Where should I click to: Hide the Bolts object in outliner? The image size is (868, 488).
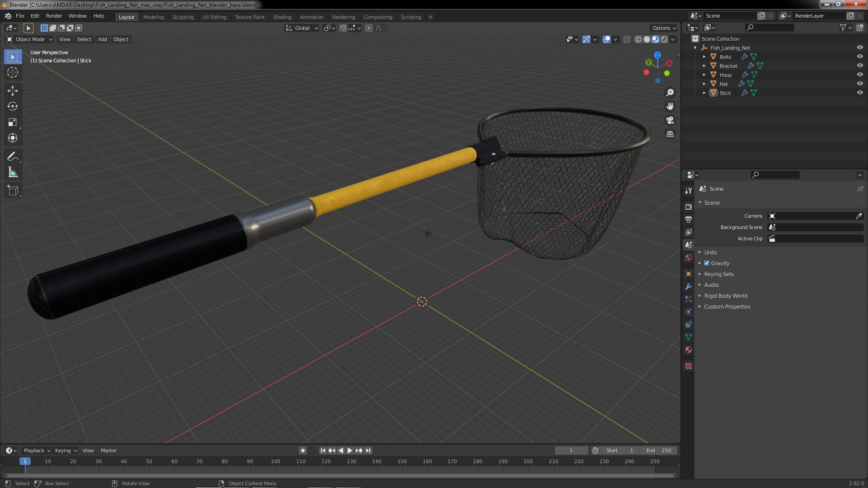(860, 56)
